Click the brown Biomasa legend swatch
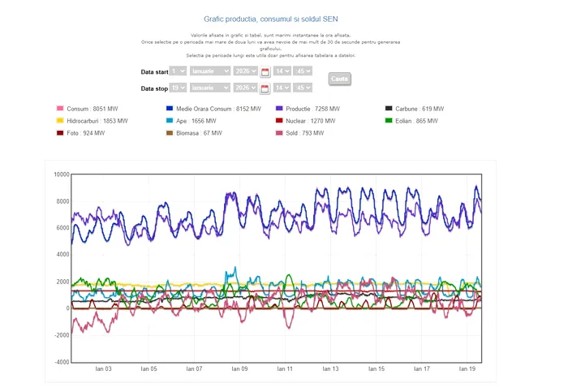The image size is (568, 392). click(170, 132)
